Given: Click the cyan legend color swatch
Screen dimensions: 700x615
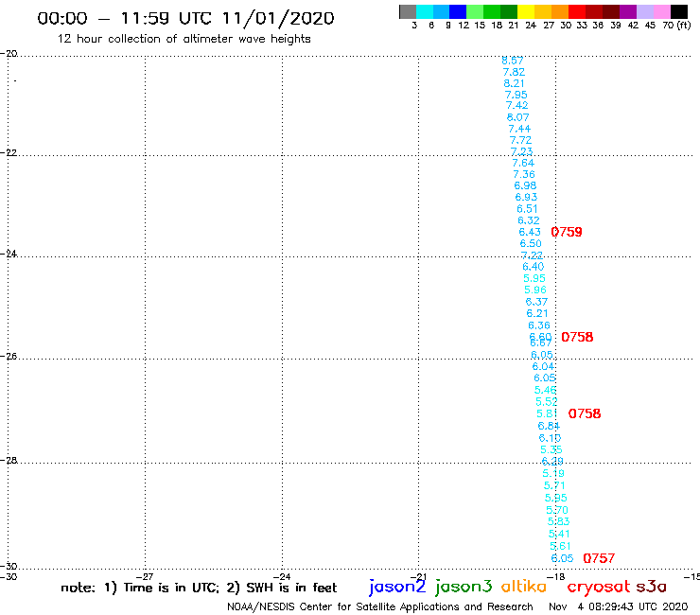Looking at the screenshot, I should click(x=424, y=11).
